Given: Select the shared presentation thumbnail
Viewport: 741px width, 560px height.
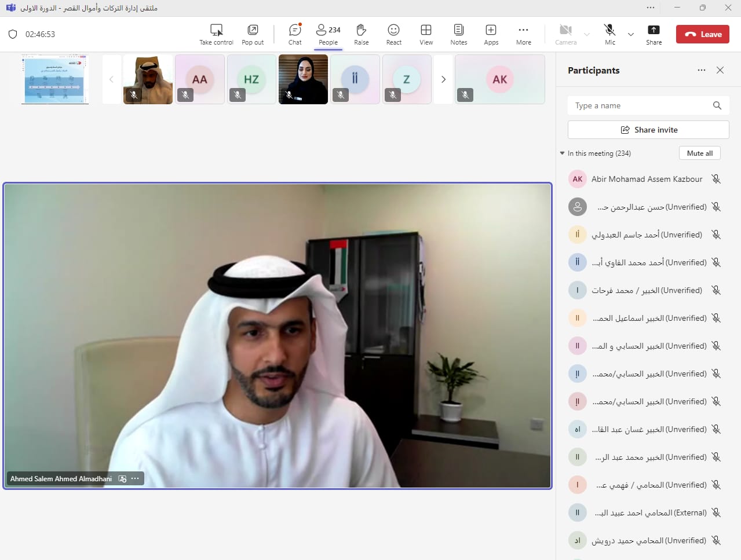Looking at the screenshot, I should pos(55,79).
